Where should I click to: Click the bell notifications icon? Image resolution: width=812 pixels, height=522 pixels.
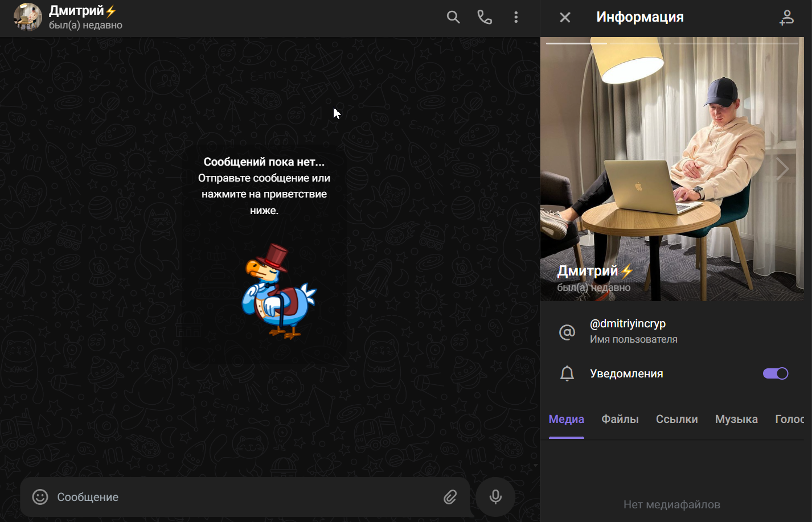click(x=567, y=373)
